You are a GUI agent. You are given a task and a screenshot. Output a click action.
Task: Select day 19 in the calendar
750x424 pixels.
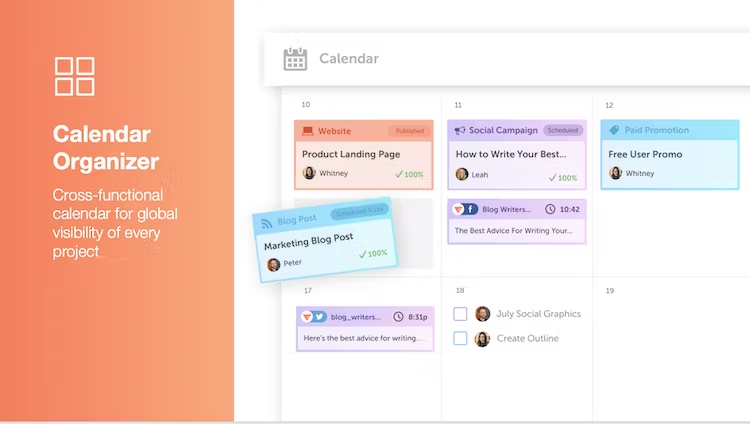pos(610,290)
